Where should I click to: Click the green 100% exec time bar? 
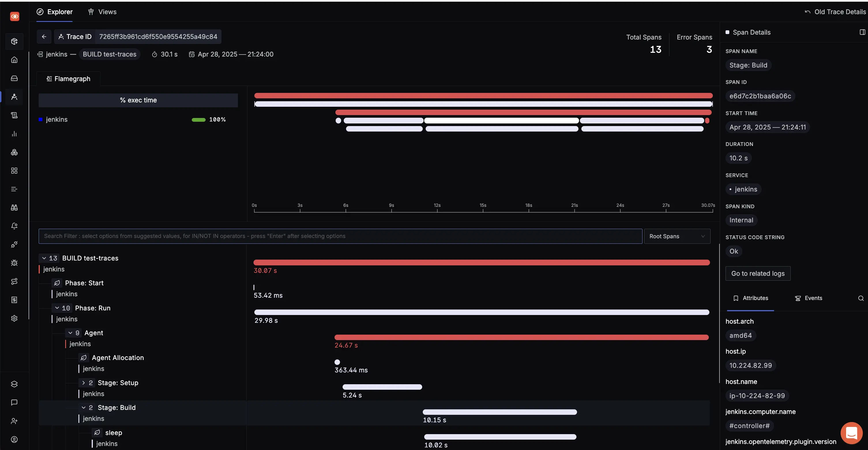[x=198, y=120]
